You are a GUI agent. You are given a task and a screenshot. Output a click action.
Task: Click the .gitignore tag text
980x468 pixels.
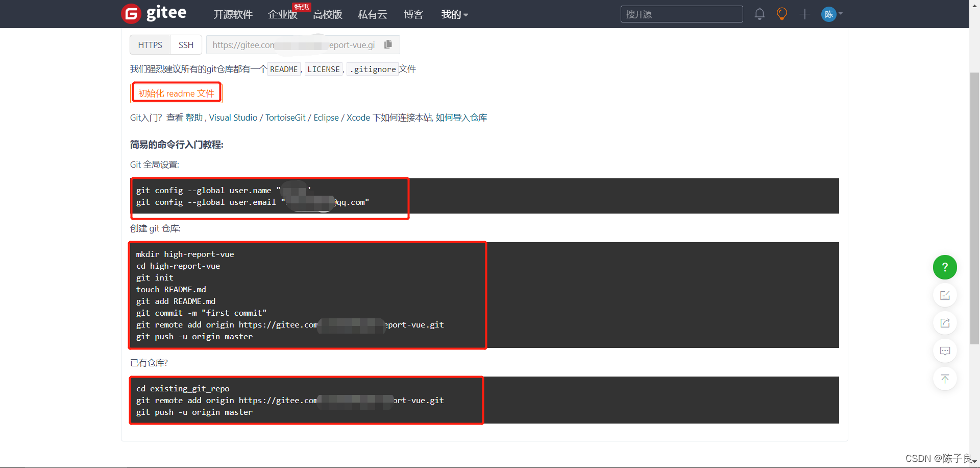[373, 69]
